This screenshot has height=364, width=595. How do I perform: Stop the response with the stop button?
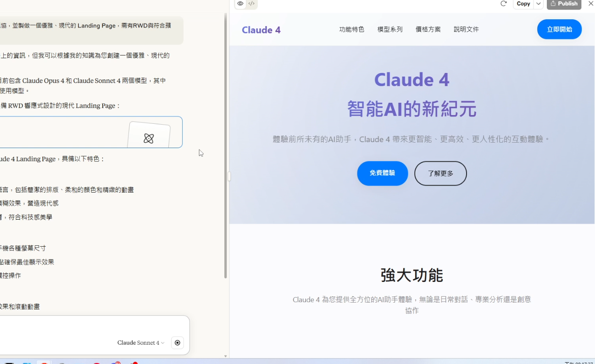(x=178, y=342)
